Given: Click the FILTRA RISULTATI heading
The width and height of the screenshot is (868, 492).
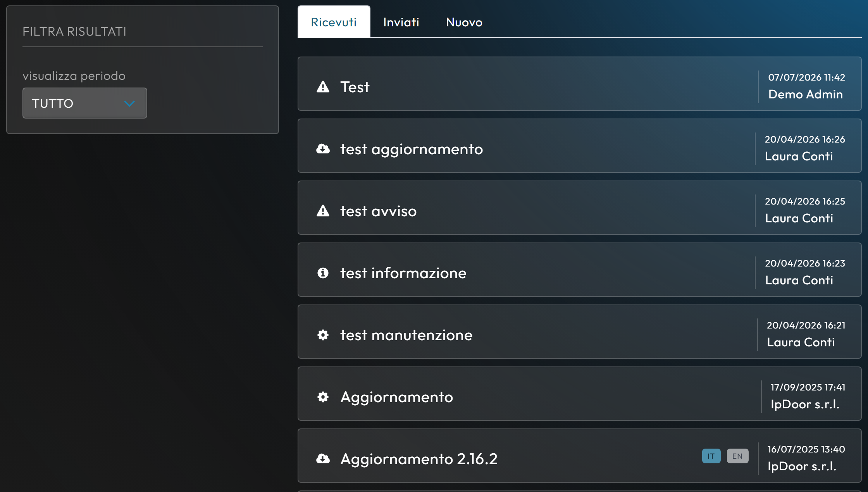Looking at the screenshot, I should point(74,31).
